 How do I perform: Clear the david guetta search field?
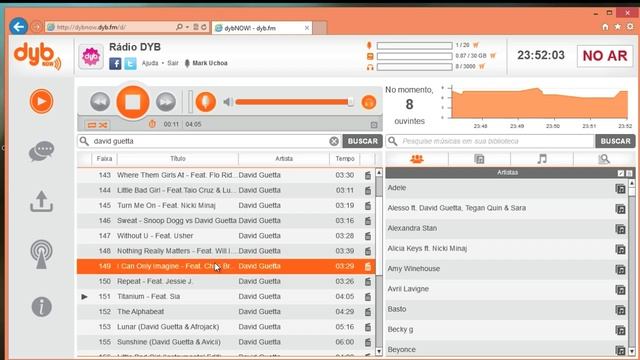(x=333, y=141)
